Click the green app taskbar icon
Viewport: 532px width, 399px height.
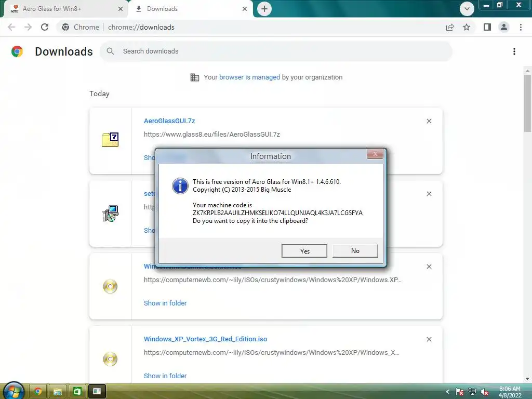point(77,391)
